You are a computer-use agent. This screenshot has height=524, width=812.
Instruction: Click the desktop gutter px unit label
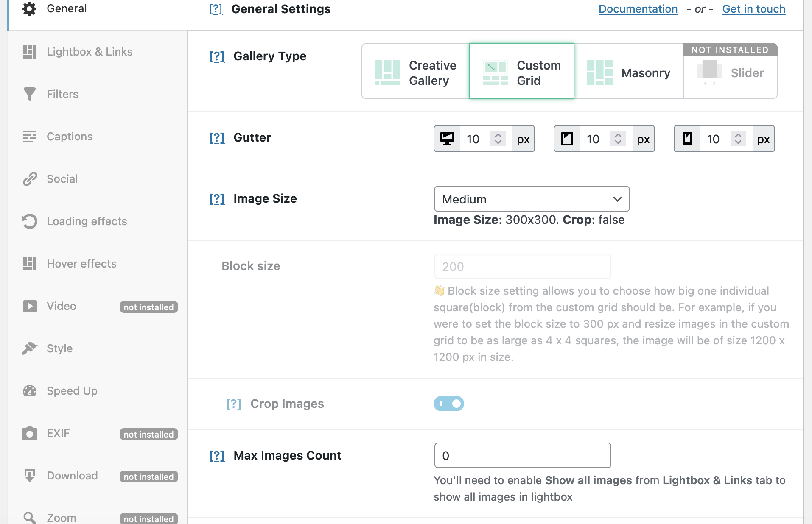pos(523,139)
